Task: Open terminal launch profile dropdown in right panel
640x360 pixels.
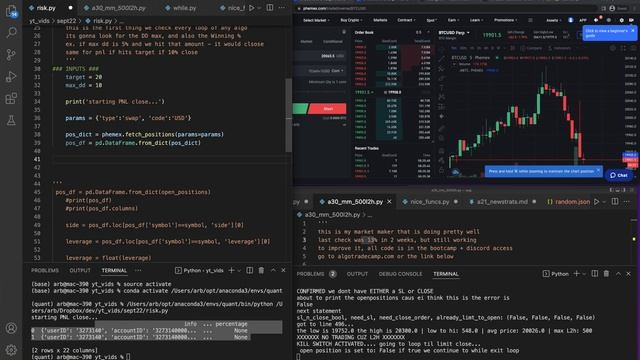Action: (584, 273)
